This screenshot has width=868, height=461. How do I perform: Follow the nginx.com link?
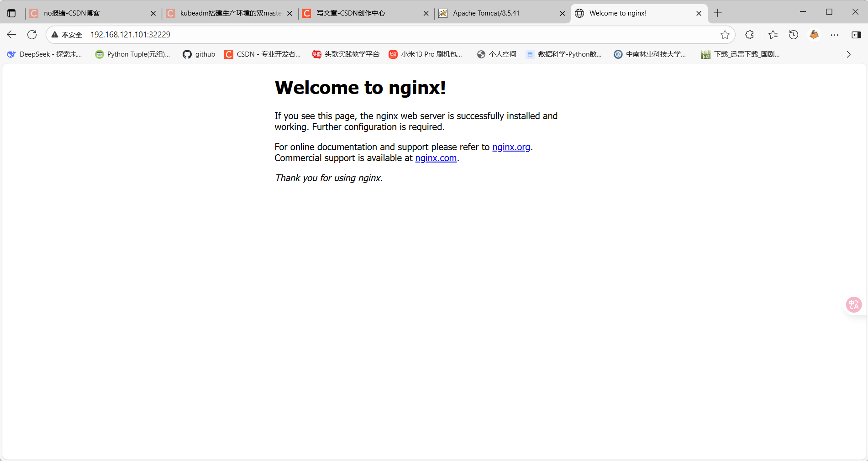(x=436, y=158)
